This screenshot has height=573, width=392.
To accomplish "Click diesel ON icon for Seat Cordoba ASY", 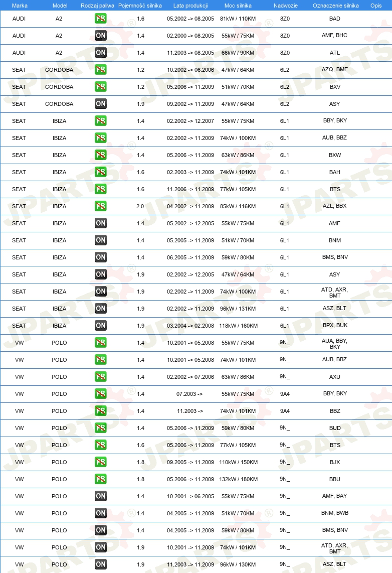I will [x=100, y=104].
